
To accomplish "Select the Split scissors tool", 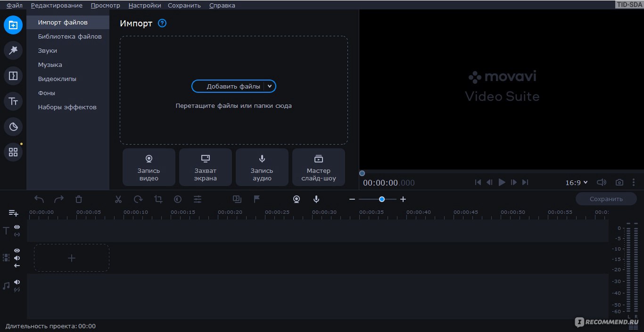I will pyautogui.click(x=118, y=199).
